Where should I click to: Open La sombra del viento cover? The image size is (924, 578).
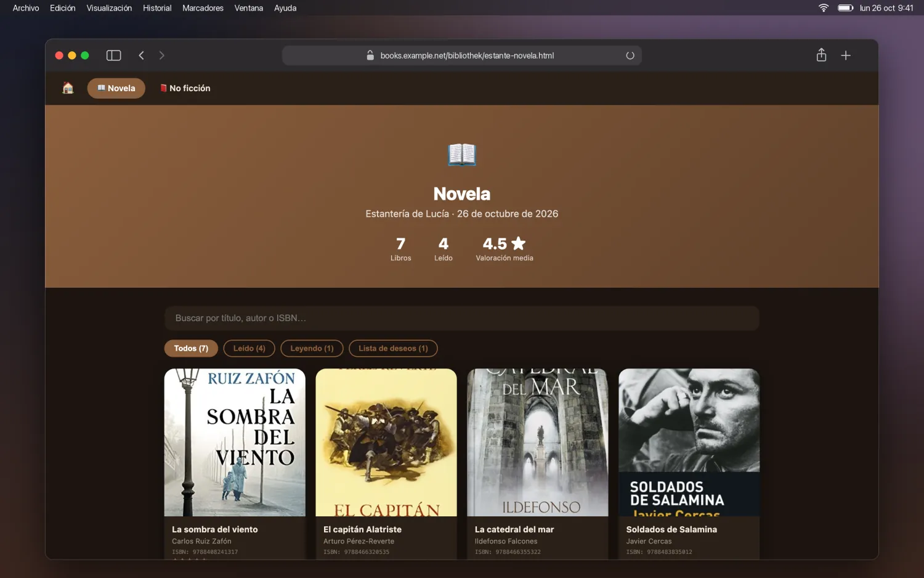click(x=235, y=442)
